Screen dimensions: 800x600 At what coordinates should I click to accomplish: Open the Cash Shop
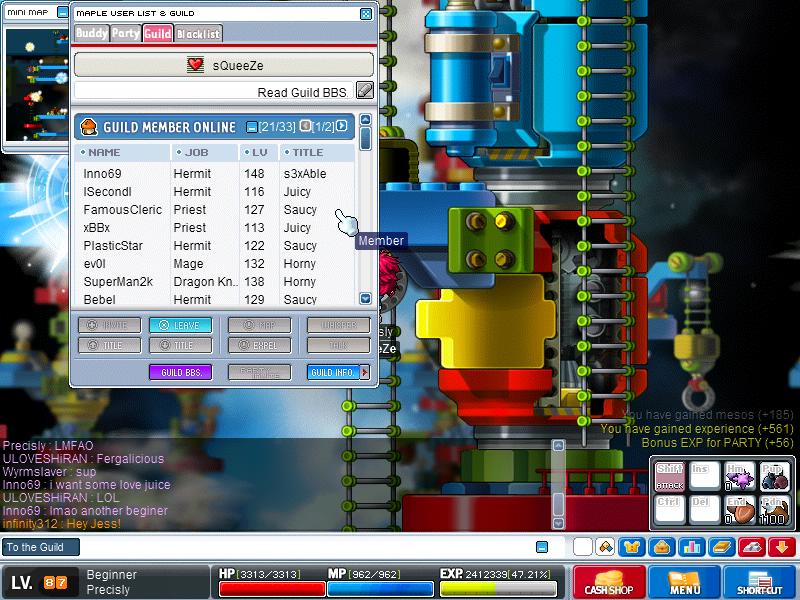[x=609, y=582]
